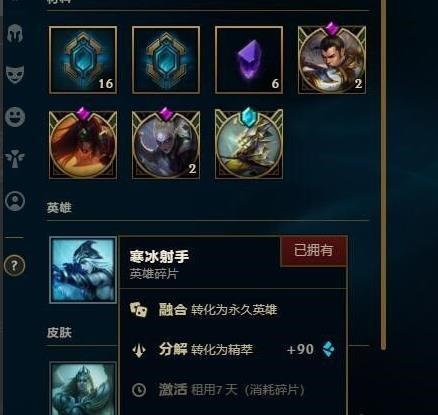This screenshot has width=438, height=415.
Task: Click the purple gemstone item with 6
Action: click(x=249, y=60)
